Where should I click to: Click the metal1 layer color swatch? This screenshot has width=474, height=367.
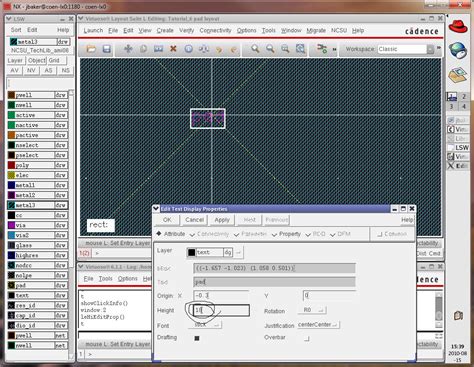[11, 185]
